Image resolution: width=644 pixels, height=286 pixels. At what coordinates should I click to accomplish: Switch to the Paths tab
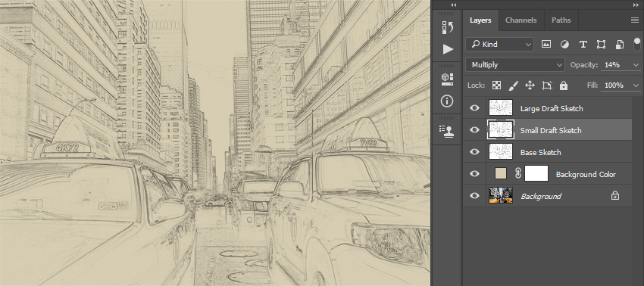point(561,20)
